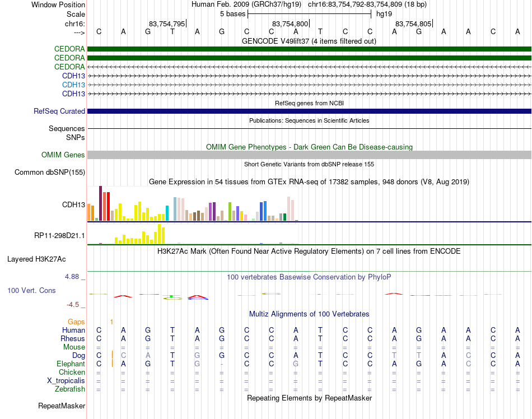Viewport: 532px width, 419px height.
Task: Click the 'hg19' text beside the scale bar
Action: point(384,14)
